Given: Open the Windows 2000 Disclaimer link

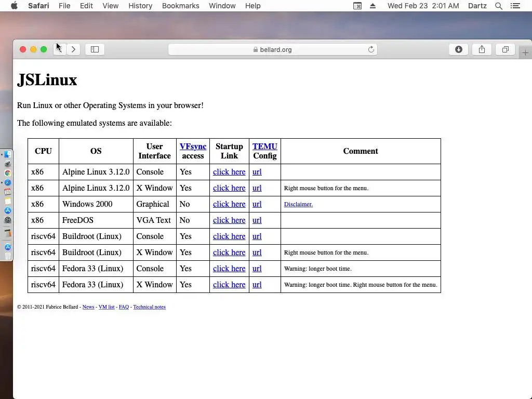Looking at the screenshot, I should [x=298, y=204].
